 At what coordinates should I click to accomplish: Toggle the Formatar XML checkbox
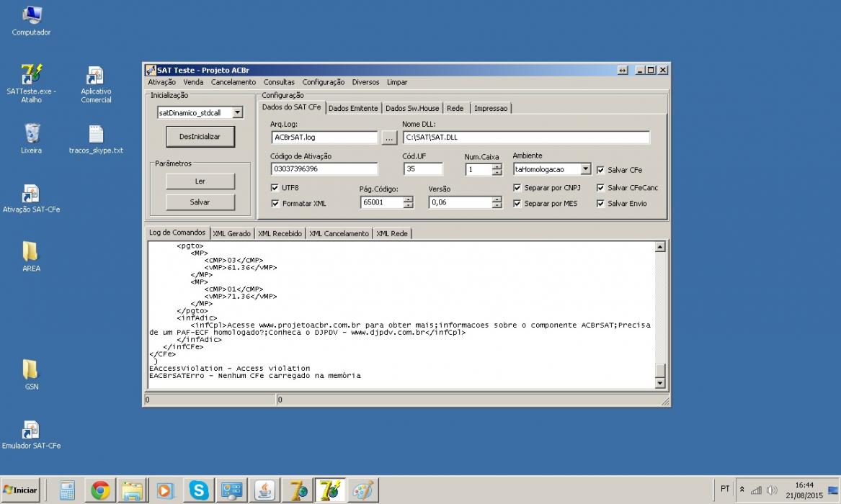[275, 204]
